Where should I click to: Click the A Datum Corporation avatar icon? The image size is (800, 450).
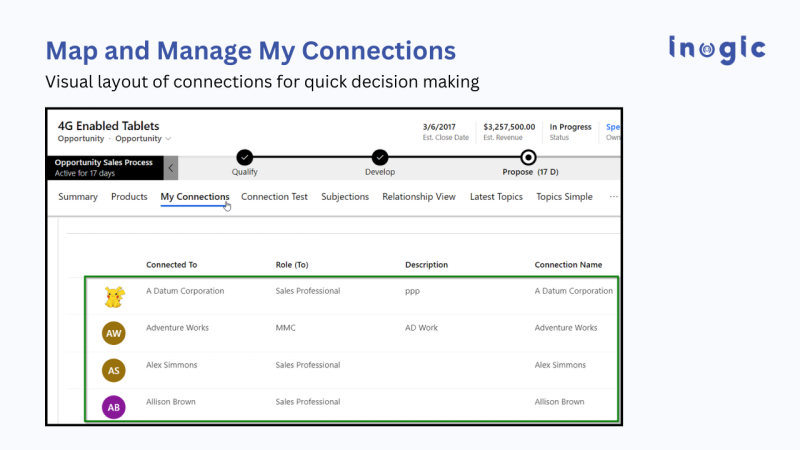click(114, 296)
